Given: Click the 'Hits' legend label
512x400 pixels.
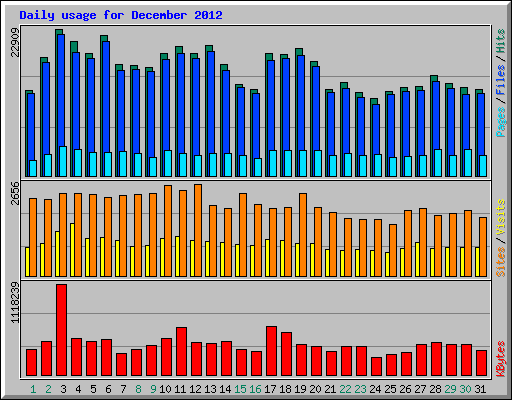Looking at the screenshot, I should (500, 41).
